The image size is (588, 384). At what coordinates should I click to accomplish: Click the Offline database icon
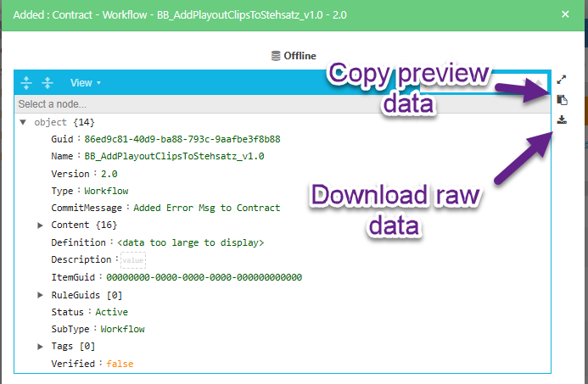[275, 56]
